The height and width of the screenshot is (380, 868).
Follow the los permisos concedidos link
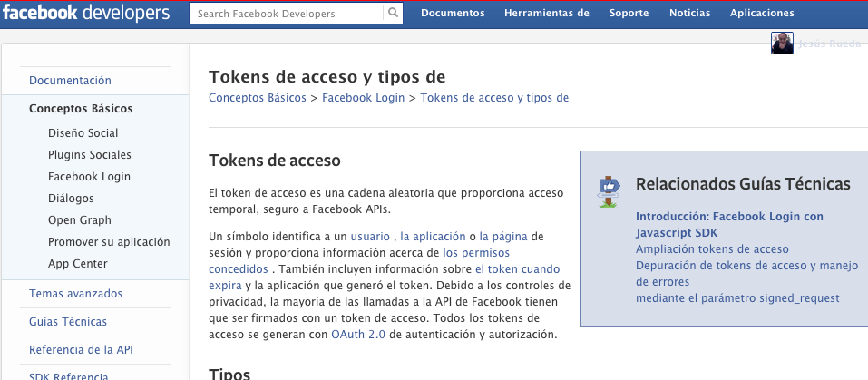359,261
